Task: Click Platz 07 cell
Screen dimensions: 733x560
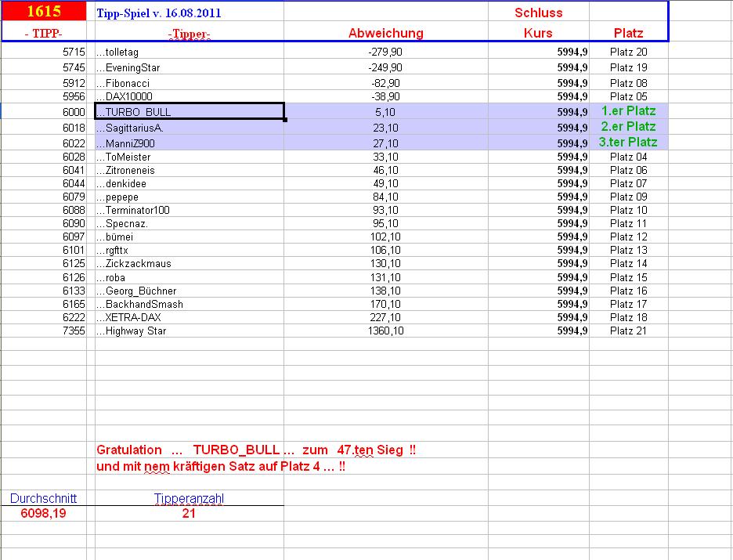Action: 628,184
